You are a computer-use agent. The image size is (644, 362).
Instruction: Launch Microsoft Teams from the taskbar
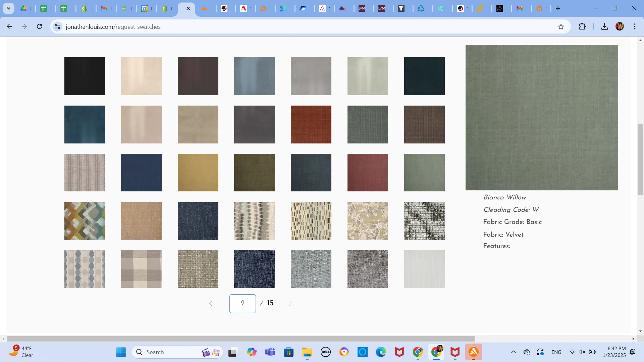(270, 352)
